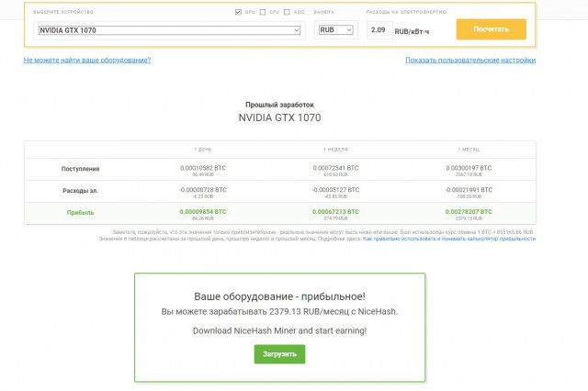Image resolution: width=588 pixels, height=391 pixels.
Task: Open 'Показать пользовательские настройки' link
Action: [470, 60]
